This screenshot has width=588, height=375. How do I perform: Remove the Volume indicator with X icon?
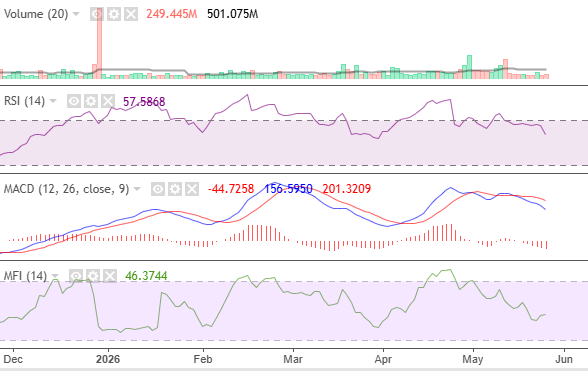(131, 14)
